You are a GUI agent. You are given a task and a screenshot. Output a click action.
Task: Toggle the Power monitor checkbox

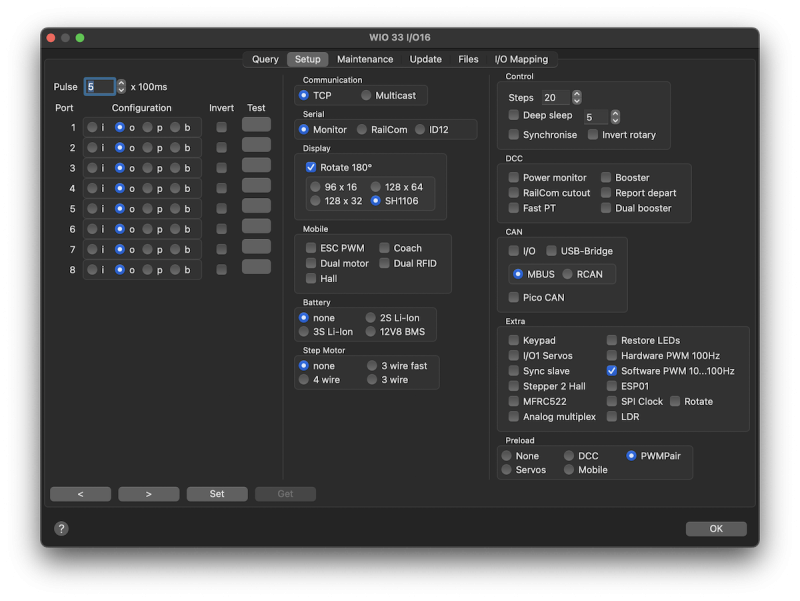tap(514, 178)
